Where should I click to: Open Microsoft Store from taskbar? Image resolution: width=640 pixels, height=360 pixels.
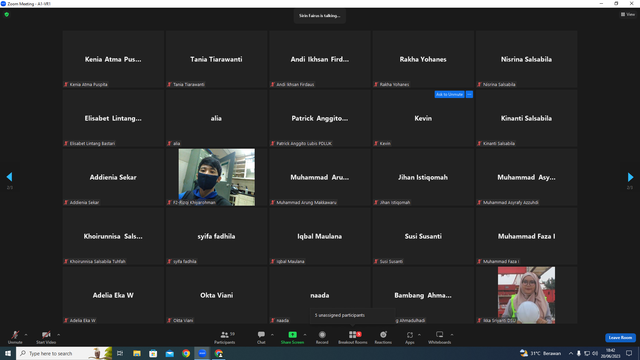(x=153, y=353)
